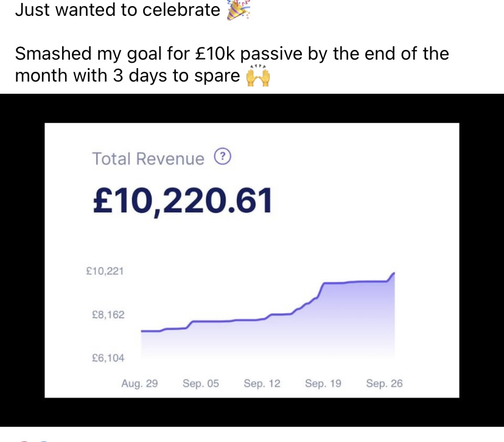Viewport: 504px width, 442px height.
Task: Click the £10,221 y-axis label
Action: [x=105, y=272]
